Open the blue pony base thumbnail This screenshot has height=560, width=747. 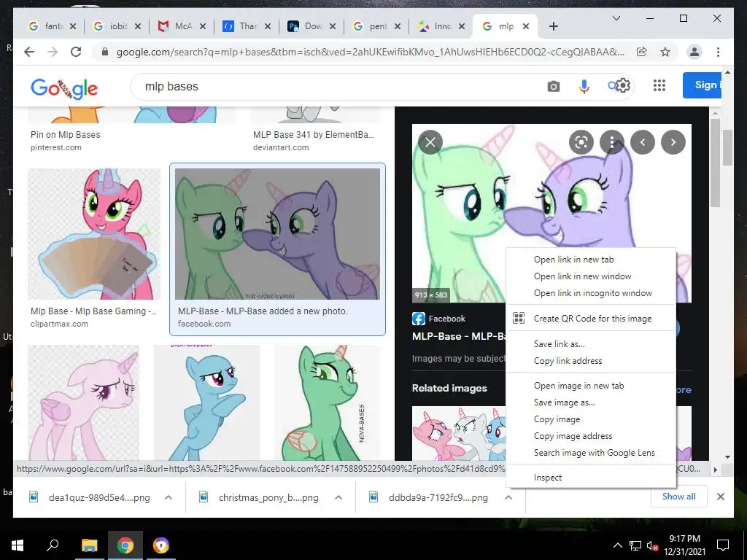click(206, 402)
